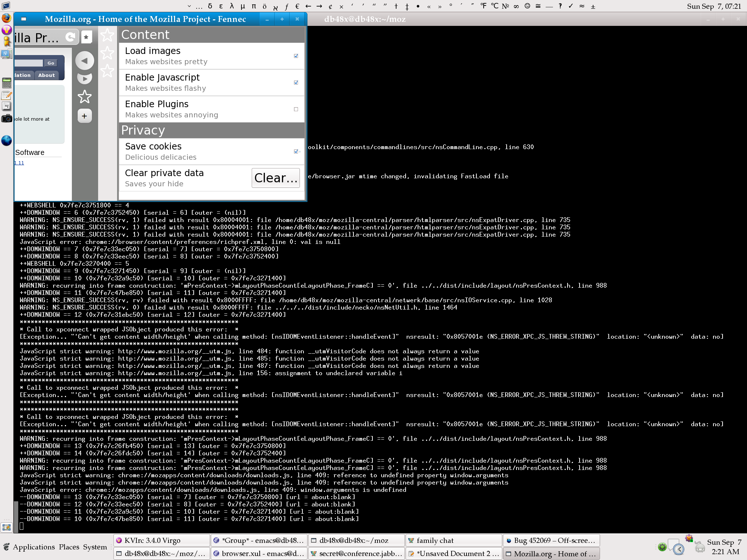Click the Fennec URL bar title text
The width and height of the screenshot is (747, 560).
click(36, 37)
